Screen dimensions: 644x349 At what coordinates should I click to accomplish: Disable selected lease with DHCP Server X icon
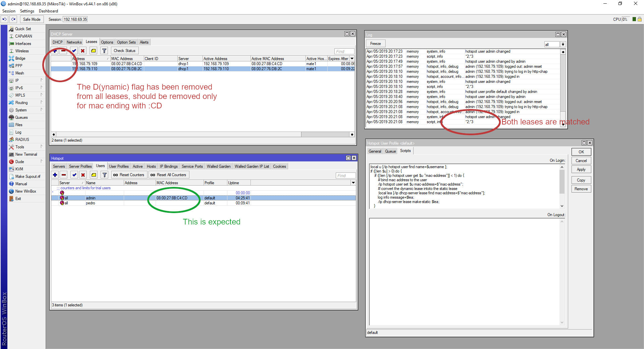(83, 51)
